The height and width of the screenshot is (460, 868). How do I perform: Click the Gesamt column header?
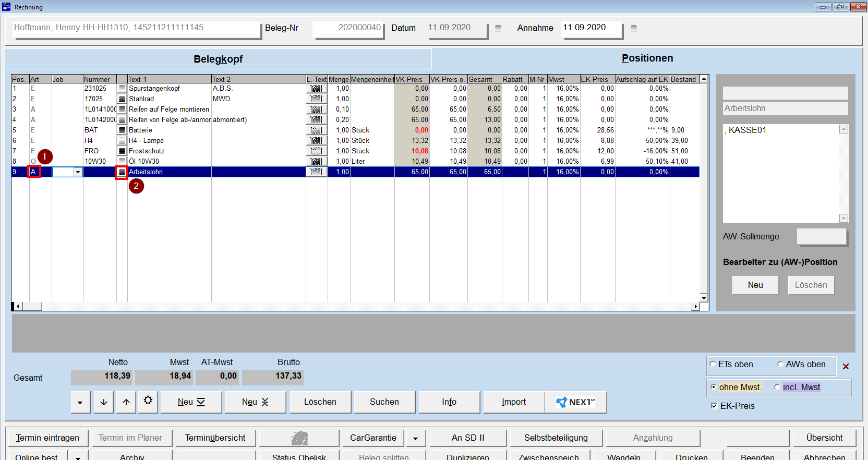coord(485,79)
